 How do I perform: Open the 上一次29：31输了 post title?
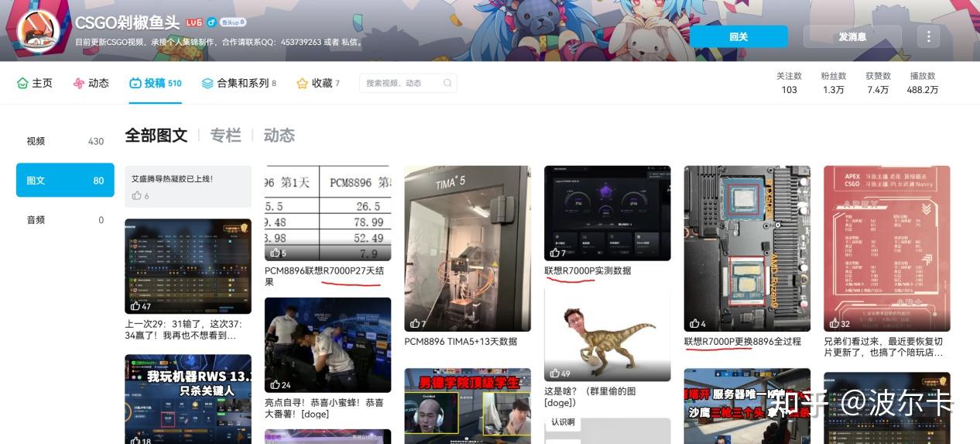pos(183,329)
